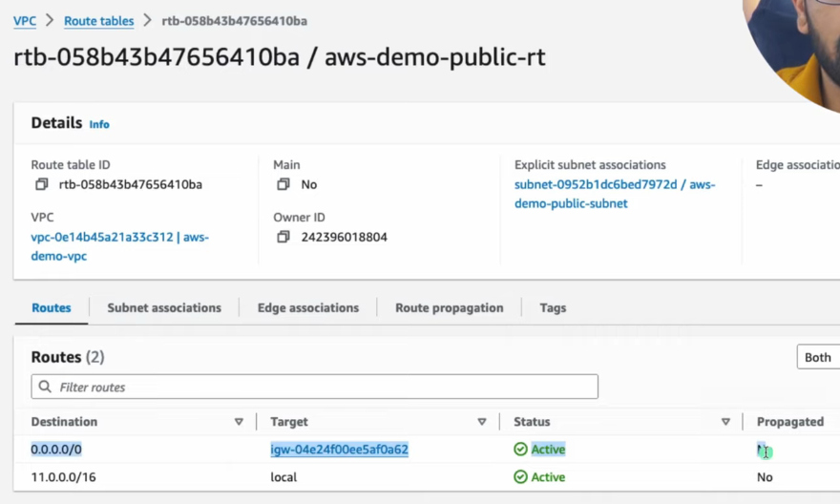The width and height of the screenshot is (840, 504).
Task: Open the Edge associations tab
Action: pos(308,307)
